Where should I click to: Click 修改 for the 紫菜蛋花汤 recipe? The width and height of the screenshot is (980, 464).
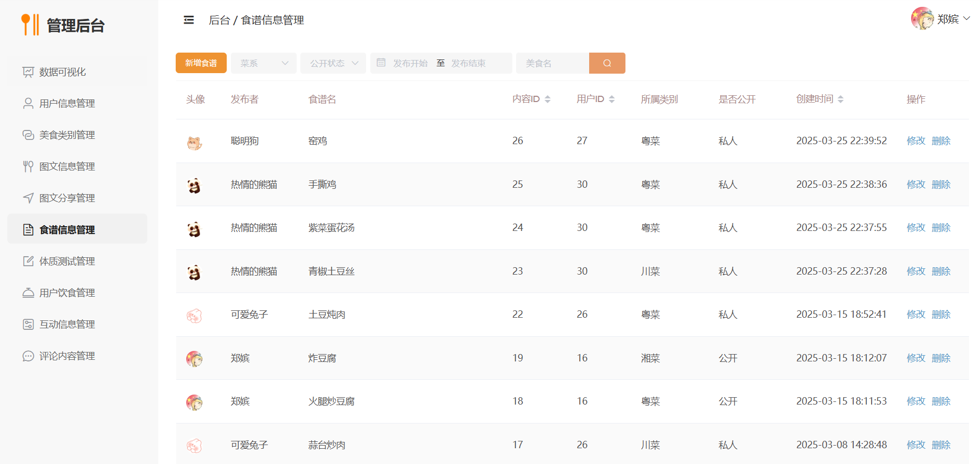point(916,228)
